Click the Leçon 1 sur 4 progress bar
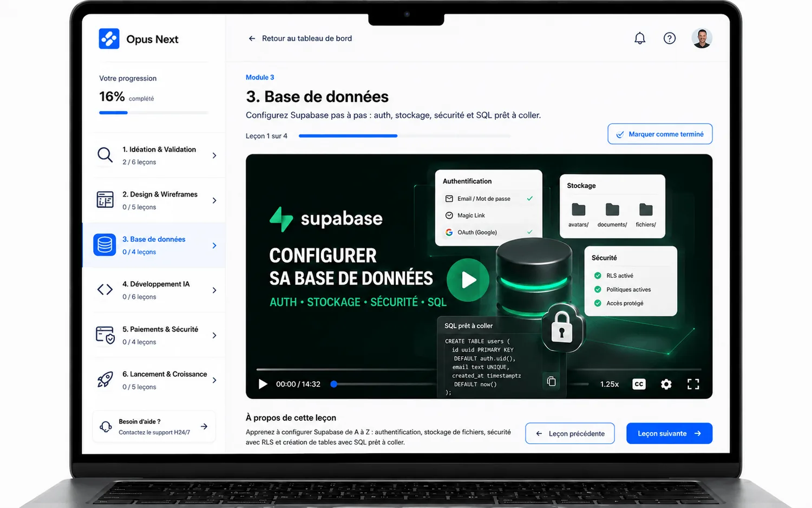 tap(404, 136)
